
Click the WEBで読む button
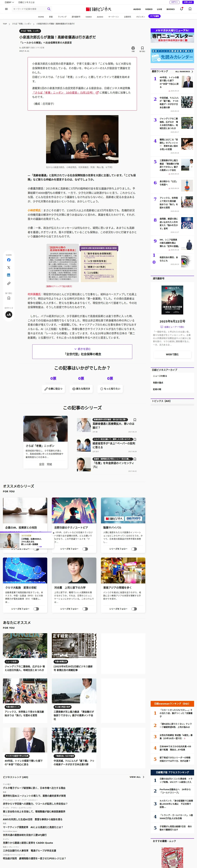172,354
